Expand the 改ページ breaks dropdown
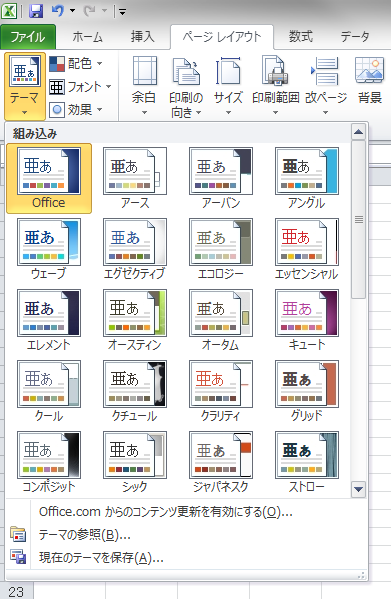391x599 pixels. coord(326,86)
